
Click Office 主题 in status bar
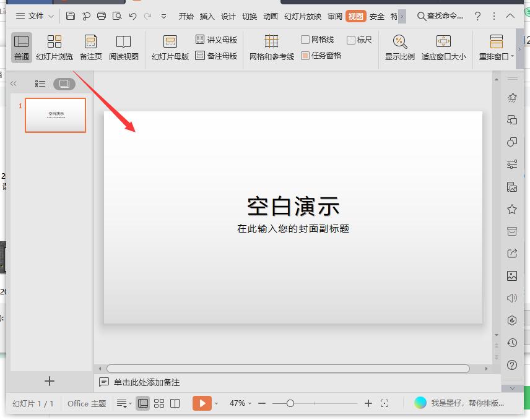[87, 403]
